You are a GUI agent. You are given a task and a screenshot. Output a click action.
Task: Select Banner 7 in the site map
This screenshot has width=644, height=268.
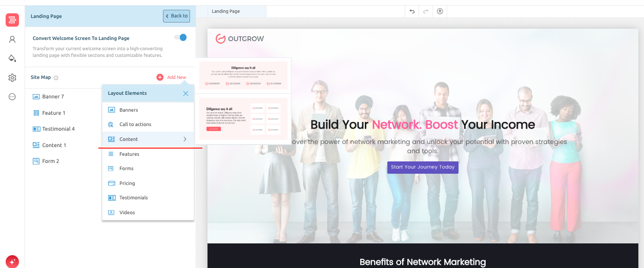(x=53, y=96)
